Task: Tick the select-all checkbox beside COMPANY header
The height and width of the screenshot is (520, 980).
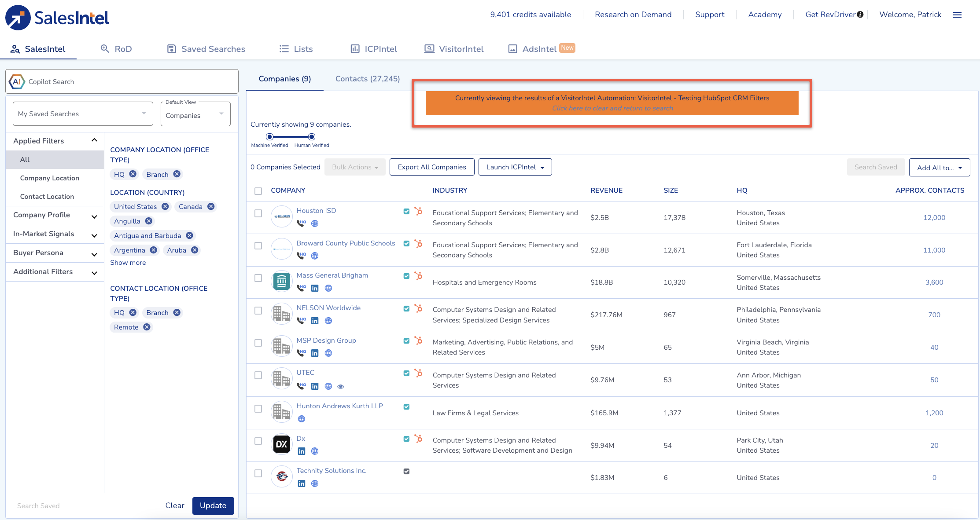Action: tap(258, 191)
